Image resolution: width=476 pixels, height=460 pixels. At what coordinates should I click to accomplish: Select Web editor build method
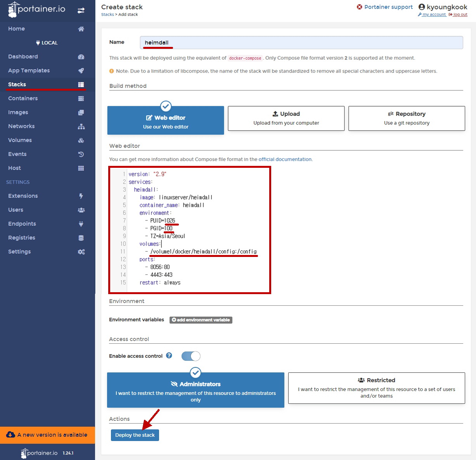coord(166,121)
